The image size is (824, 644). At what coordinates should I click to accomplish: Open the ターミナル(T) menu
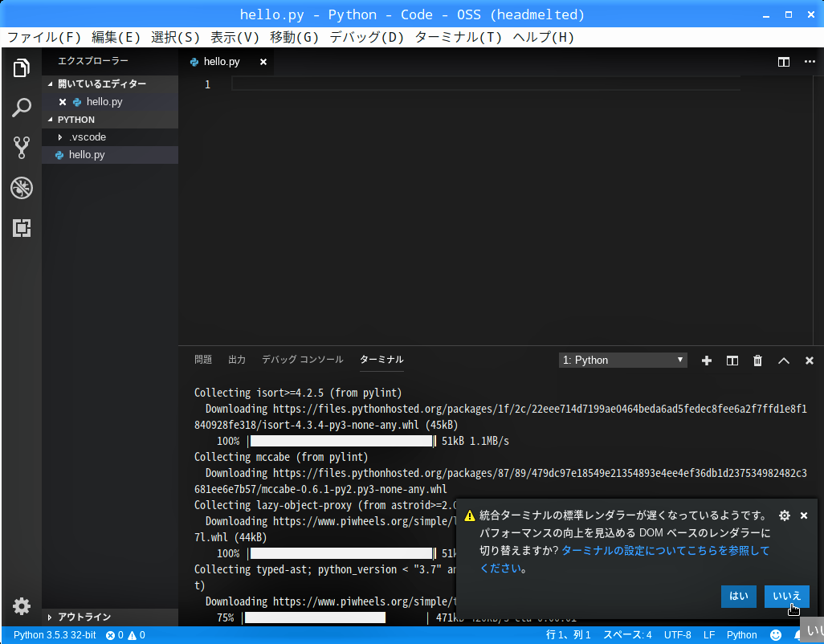tap(459, 37)
